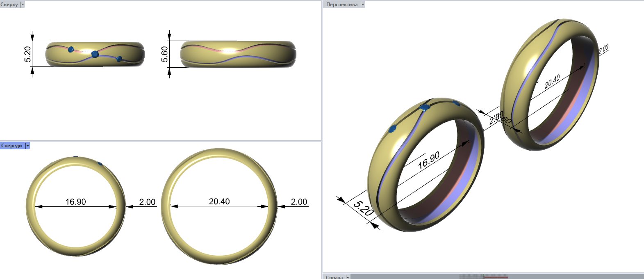Screen dimensions: 644x279
Task: Open the Сверху viewport dropdown arrow
Action: 23,5
